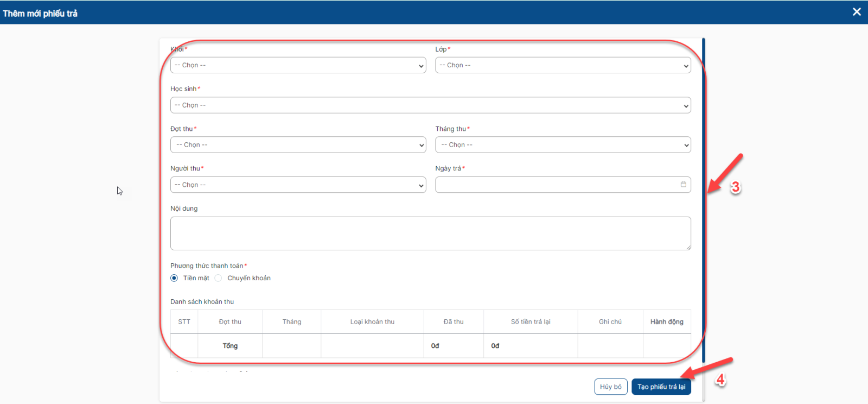Click the Hành động column header

pos(667,322)
